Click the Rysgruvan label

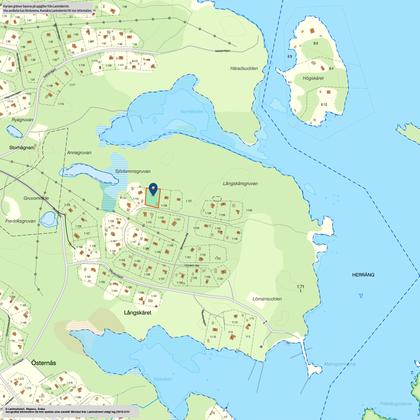(x=23, y=120)
